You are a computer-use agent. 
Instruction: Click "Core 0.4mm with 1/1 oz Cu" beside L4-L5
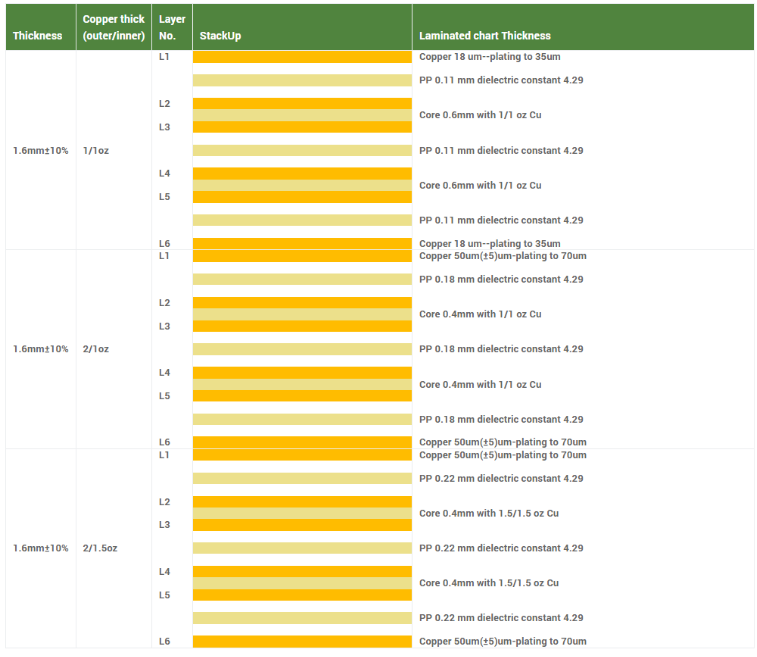[480, 384]
